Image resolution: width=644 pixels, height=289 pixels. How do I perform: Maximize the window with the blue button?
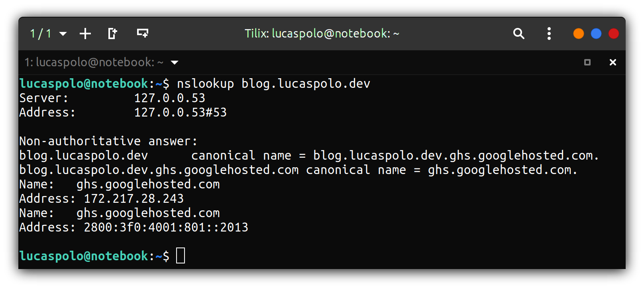(x=596, y=34)
